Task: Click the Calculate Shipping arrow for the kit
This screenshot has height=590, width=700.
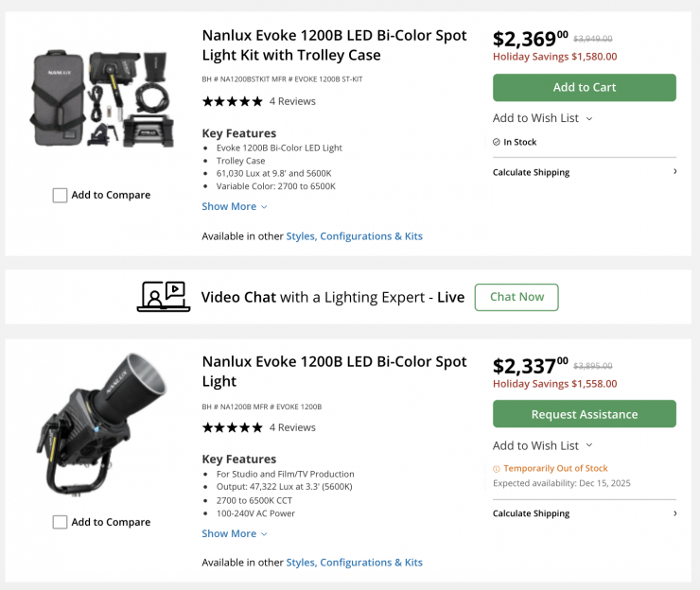Action: 674,172
